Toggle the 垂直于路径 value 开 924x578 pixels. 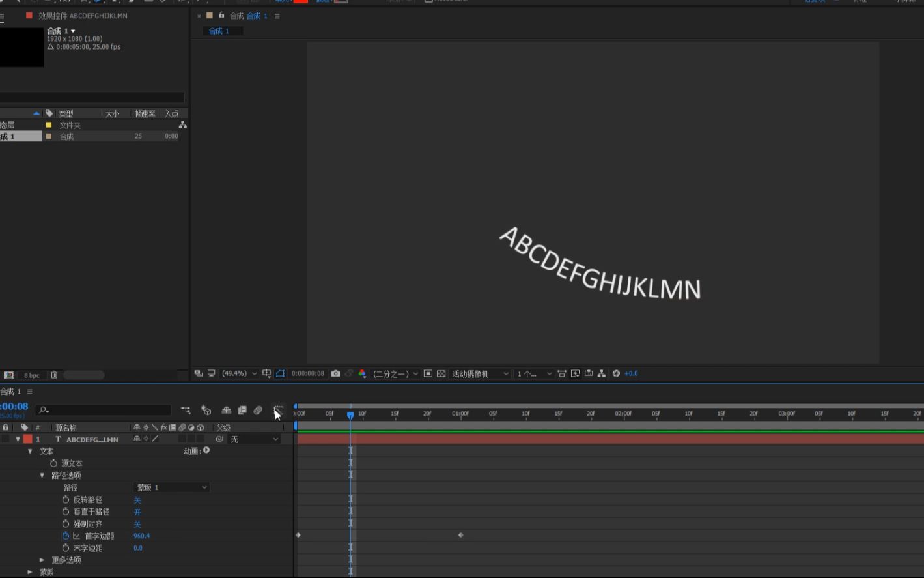(137, 512)
